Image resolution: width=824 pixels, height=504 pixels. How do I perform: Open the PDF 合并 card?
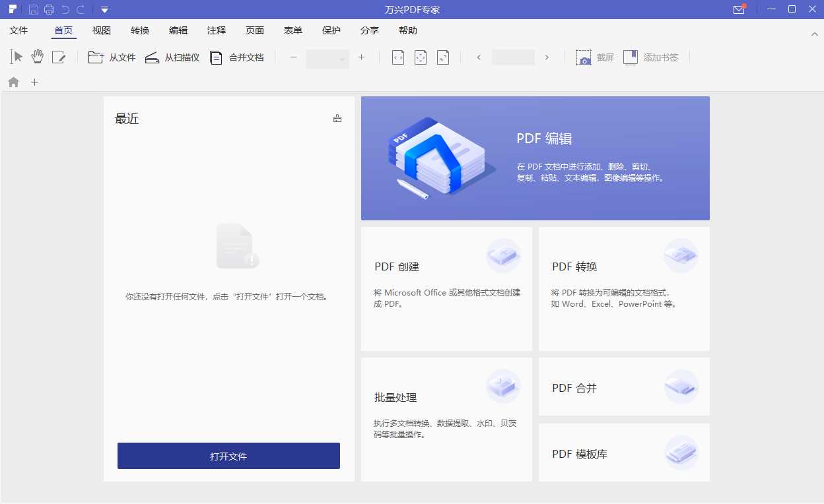click(624, 387)
